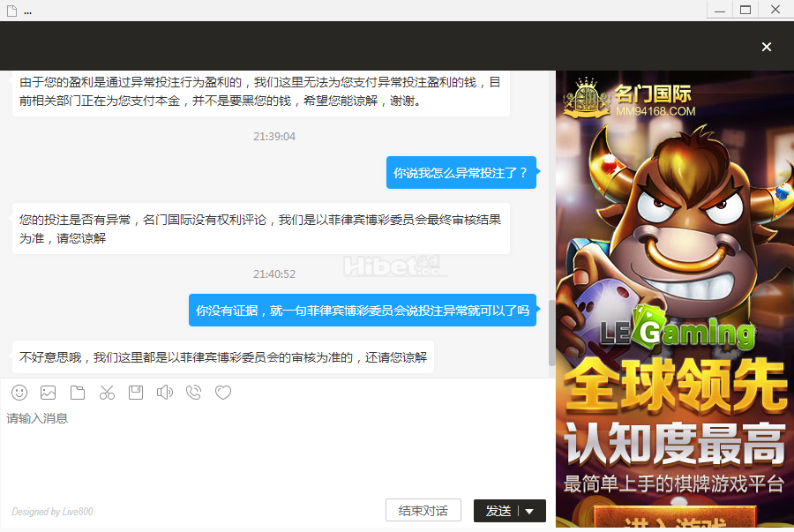This screenshot has height=532, width=794.
Task: Toggle the sound speaker icon
Action: [164, 393]
